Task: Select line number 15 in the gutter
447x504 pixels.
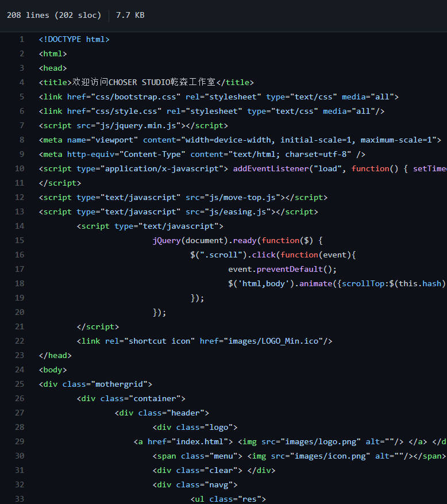Action: point(20,240)
